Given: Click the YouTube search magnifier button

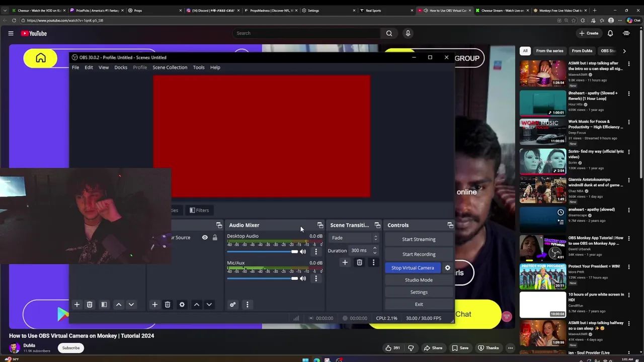Looking at the screenshot, I should pos(389,33).
